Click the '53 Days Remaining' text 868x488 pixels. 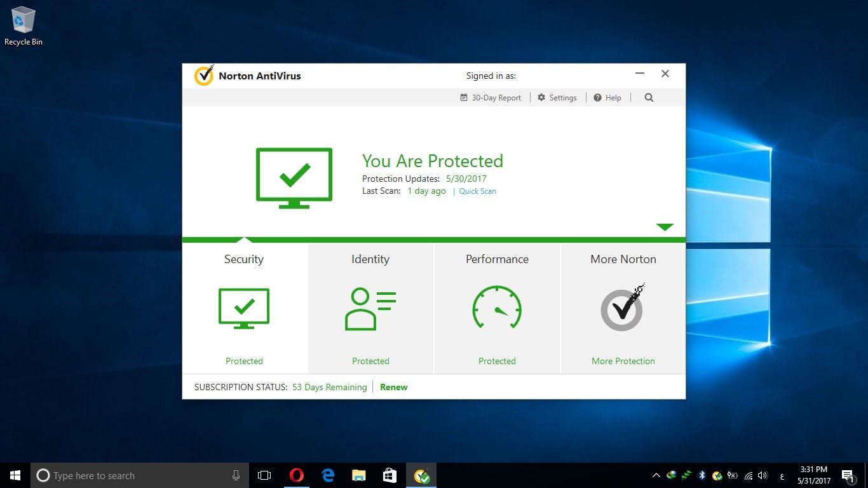(330, 387)
